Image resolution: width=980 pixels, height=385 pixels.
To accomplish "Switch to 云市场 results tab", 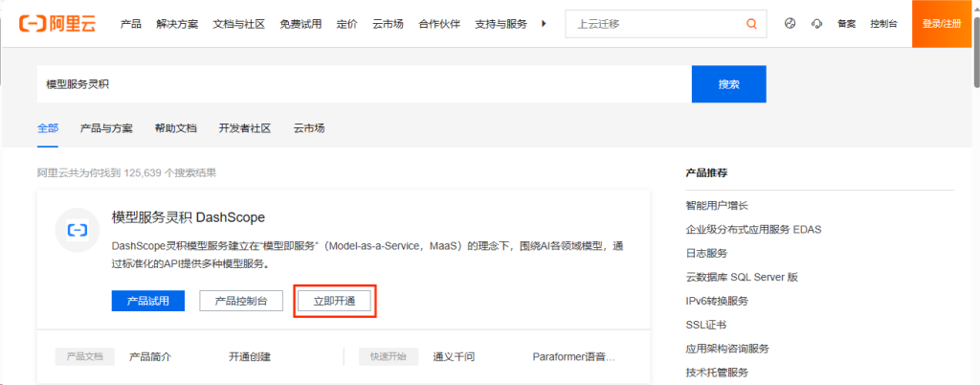I will (x=309, y=128).
